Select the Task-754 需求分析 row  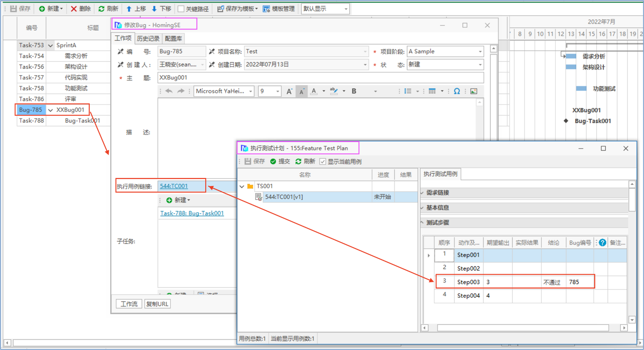[x=64, y=56]
